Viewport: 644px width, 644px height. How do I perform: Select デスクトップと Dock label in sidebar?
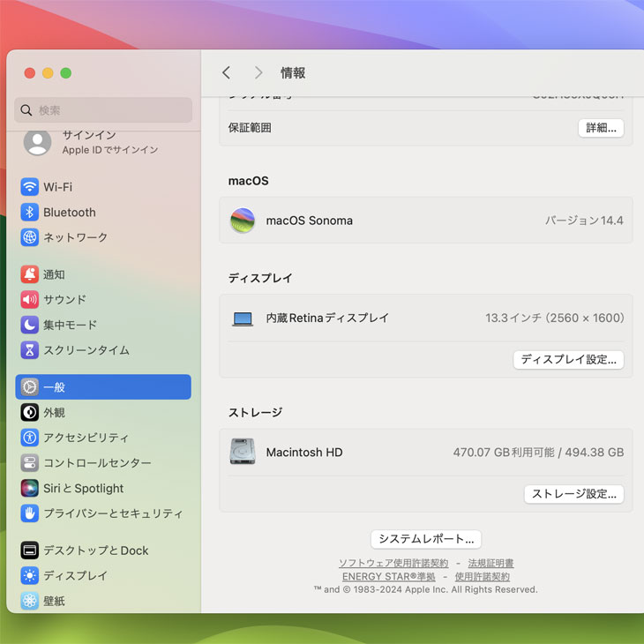click(96, 550)
